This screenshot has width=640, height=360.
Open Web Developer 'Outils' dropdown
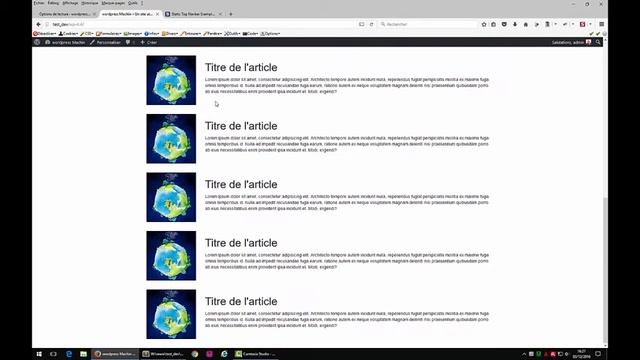(232, 33)
